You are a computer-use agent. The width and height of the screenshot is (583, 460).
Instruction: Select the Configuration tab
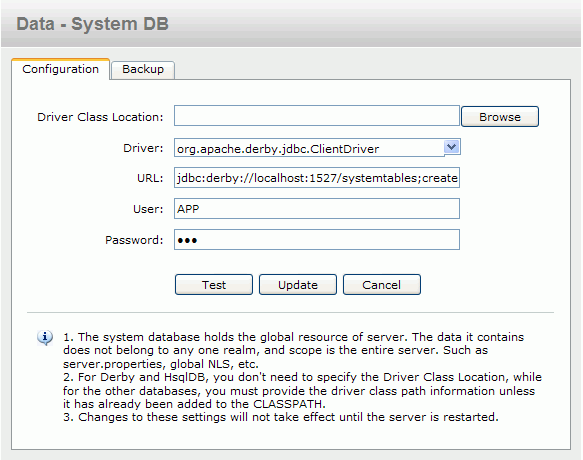coord(60,69)
